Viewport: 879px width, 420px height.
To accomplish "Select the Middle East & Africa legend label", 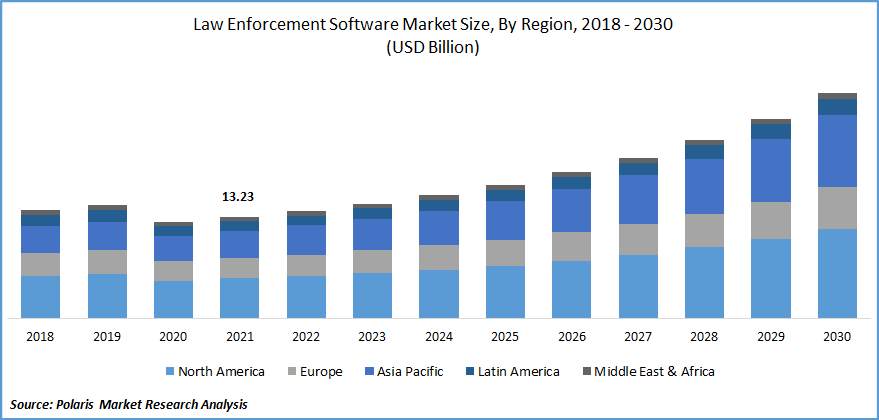I will tap(654, 372).
